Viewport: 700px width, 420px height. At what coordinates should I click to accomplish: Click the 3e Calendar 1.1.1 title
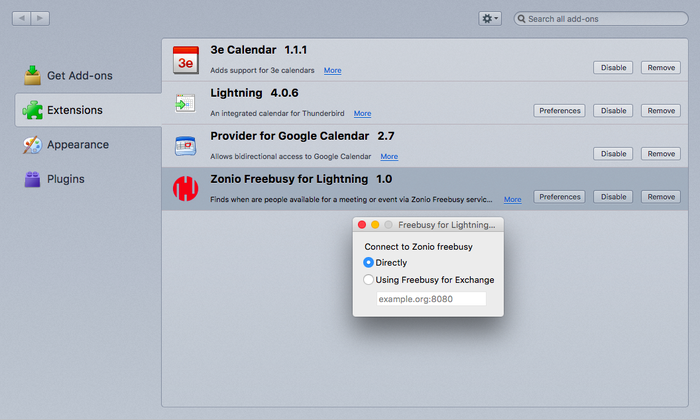258,50
